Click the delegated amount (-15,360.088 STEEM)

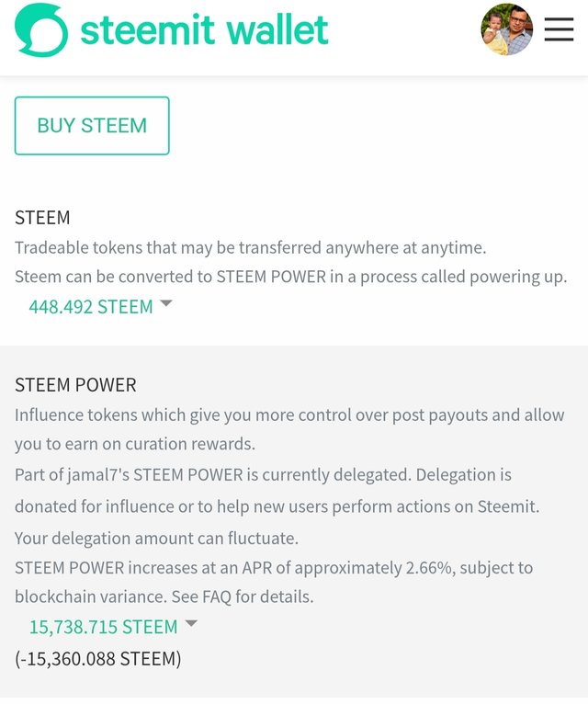pos(98,658)
